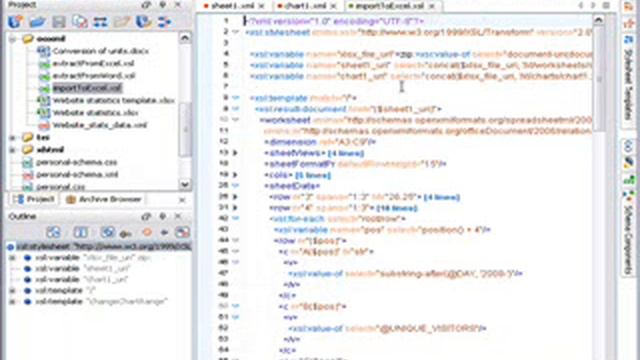640x360 pixels.
Task: Click the open folder icon in Project toolbar
Action: pos(37,22)
